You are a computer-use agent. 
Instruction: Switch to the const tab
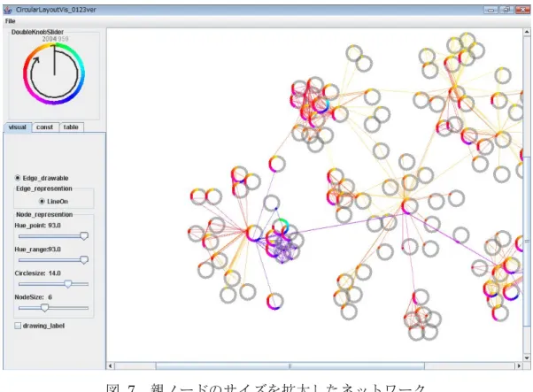(44, 127)
